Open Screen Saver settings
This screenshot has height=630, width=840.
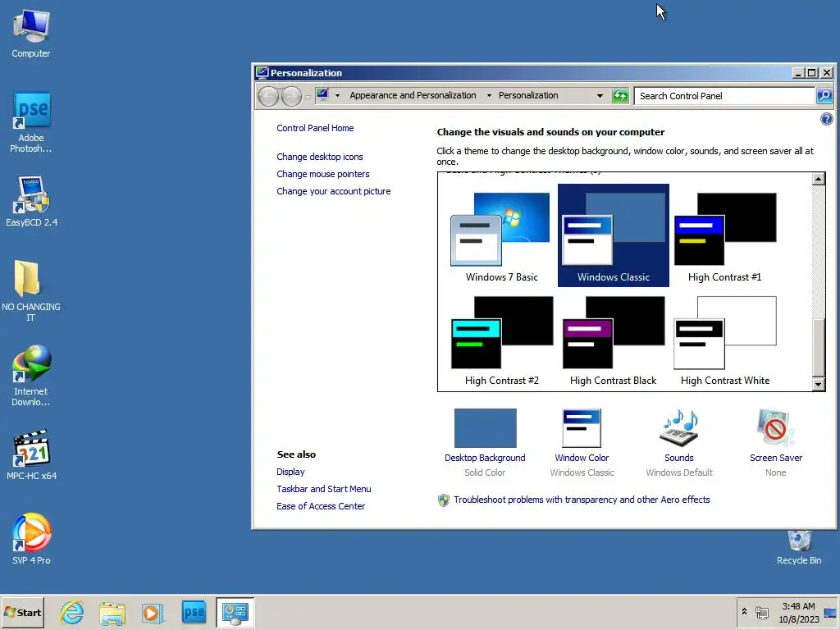tap(776, 442)
